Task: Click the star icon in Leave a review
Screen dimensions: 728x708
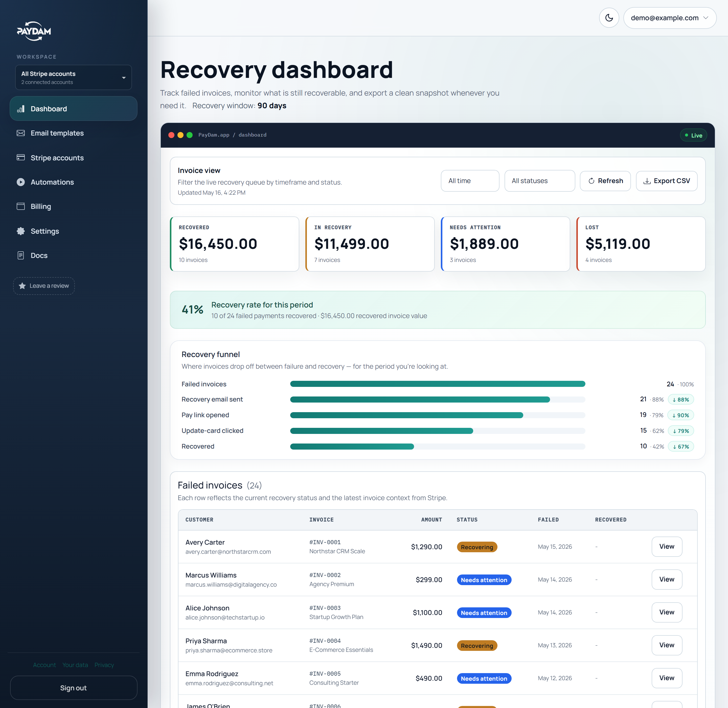Action: click(x=22, y=285)
